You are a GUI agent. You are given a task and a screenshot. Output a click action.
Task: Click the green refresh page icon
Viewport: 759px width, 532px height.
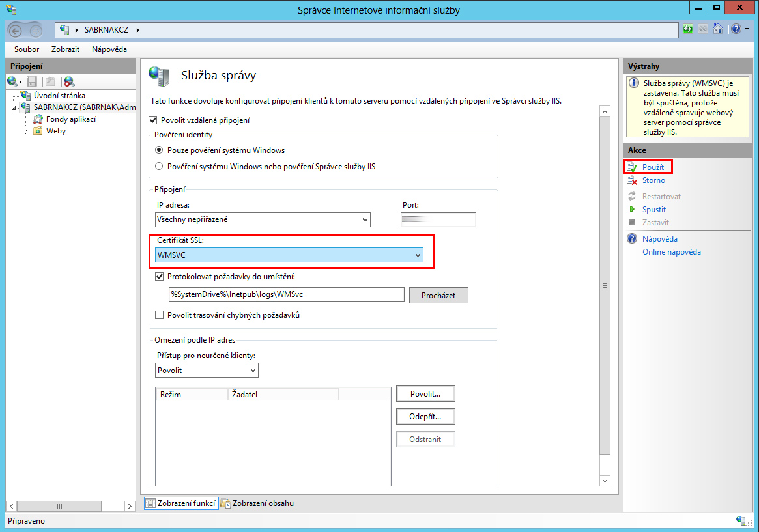[x=688, y=29]
